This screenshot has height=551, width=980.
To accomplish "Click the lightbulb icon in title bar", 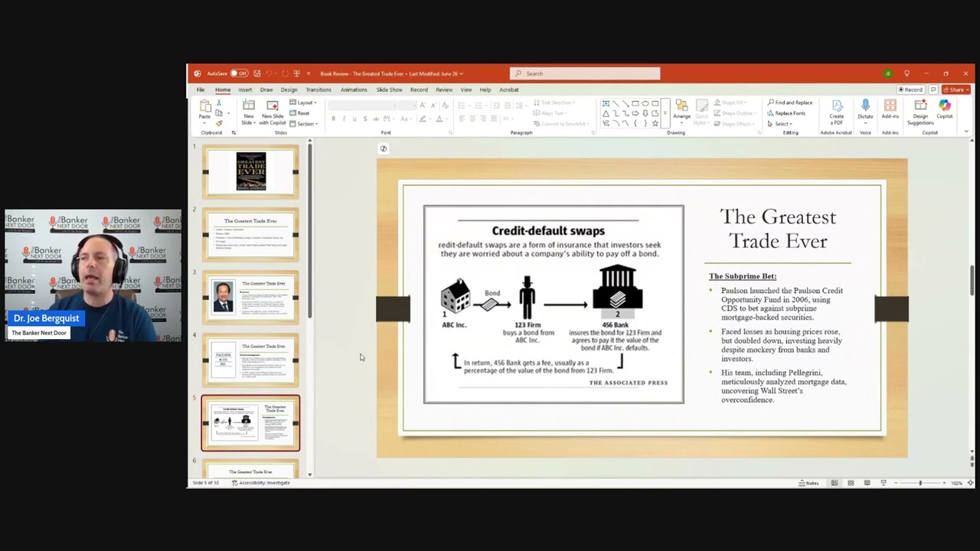I will pos(906,73).
